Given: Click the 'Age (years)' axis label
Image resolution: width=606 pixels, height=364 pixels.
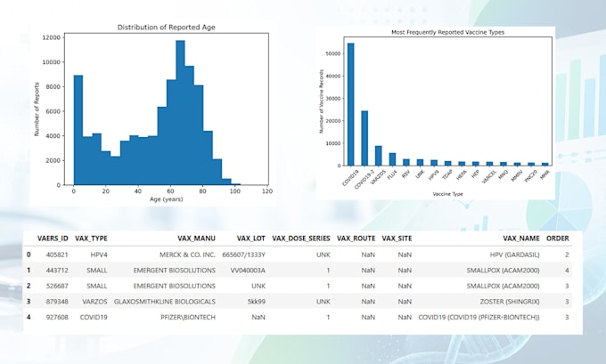Looking at the screenshot, I should pos(166,199).
